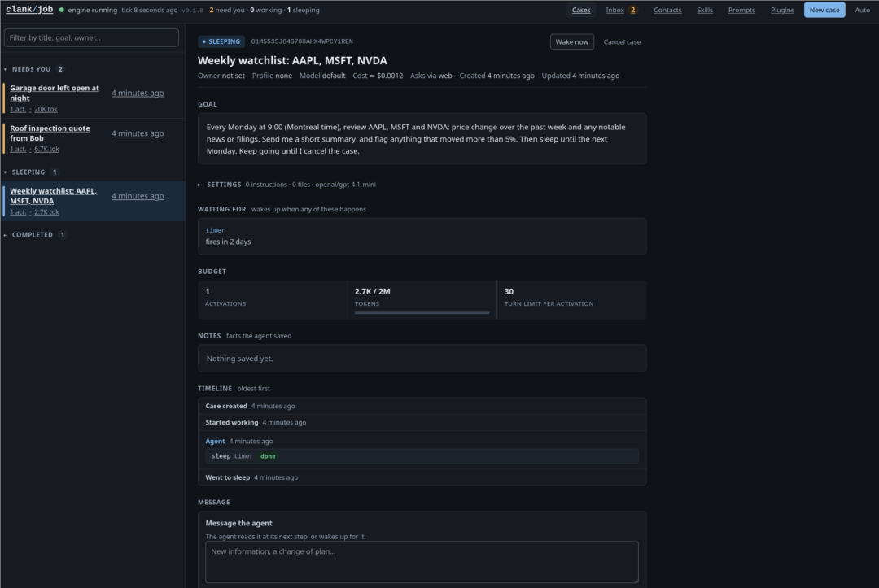879x588 pixels.
Task: Collapse the NEEDS YOU section
Action: point(34,69)
